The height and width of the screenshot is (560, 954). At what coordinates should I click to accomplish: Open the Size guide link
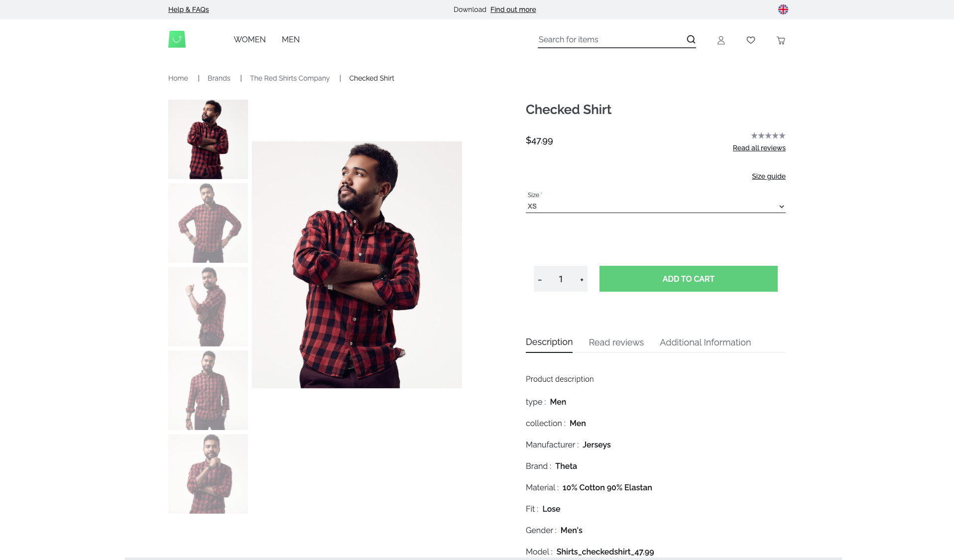(769, 176)
